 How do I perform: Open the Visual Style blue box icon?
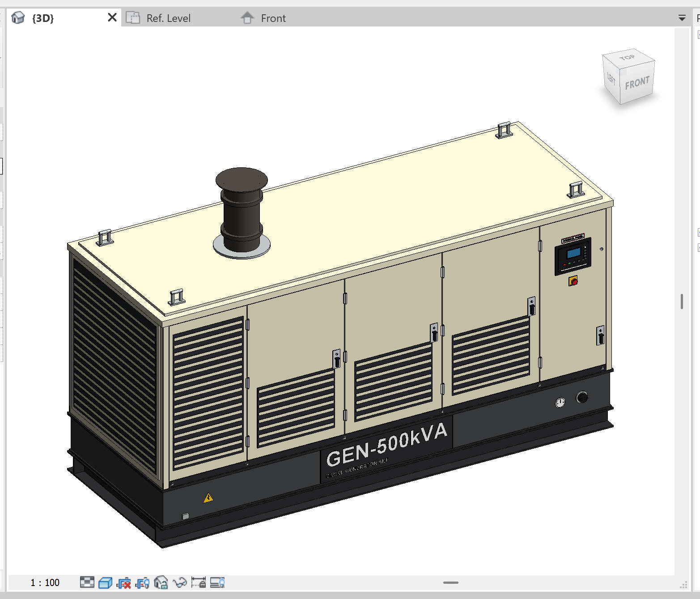coord(105,582)
